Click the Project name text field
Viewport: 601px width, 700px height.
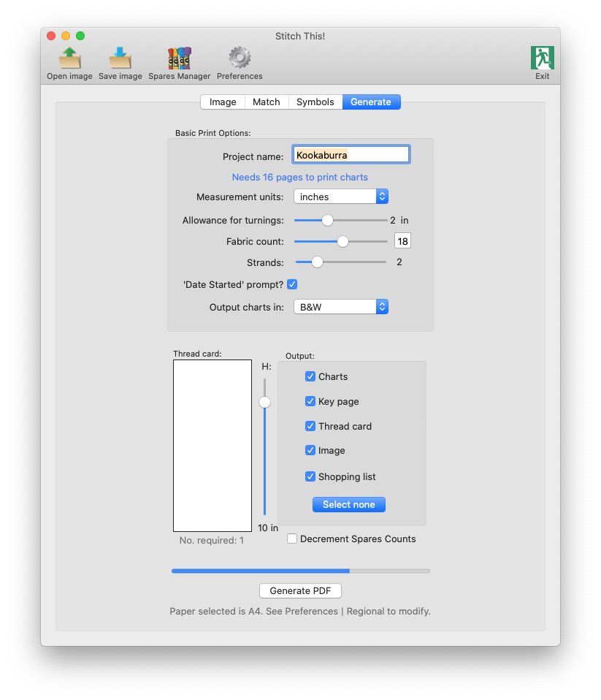351,155
